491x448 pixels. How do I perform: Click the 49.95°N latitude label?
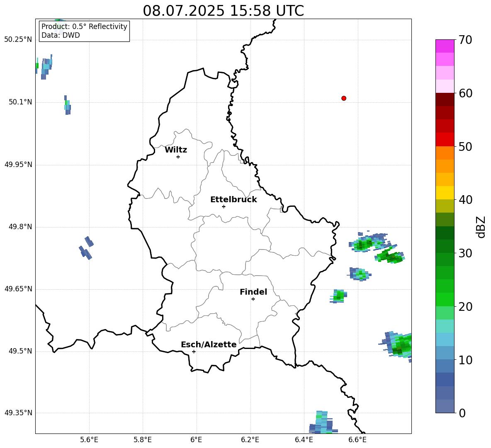tap(18, 165)
